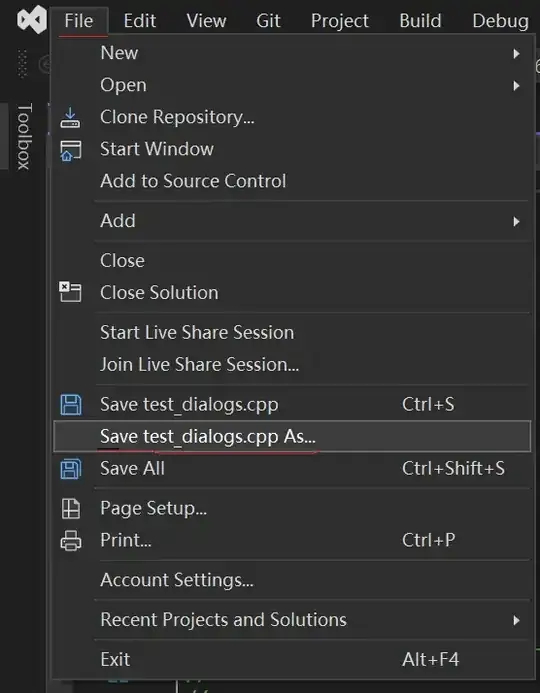
Task: Expand Recent Projects and Solutions arrow
Action: pos(516,620)
